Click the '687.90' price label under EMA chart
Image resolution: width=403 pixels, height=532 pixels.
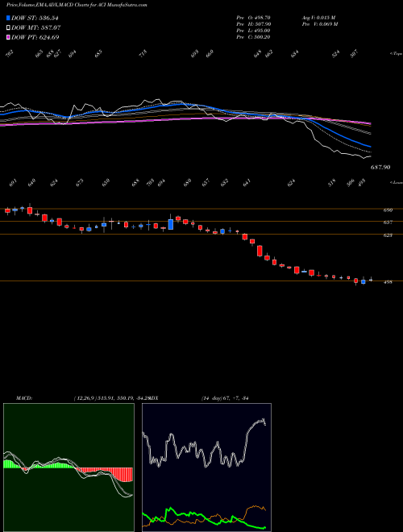pos(380,168)
